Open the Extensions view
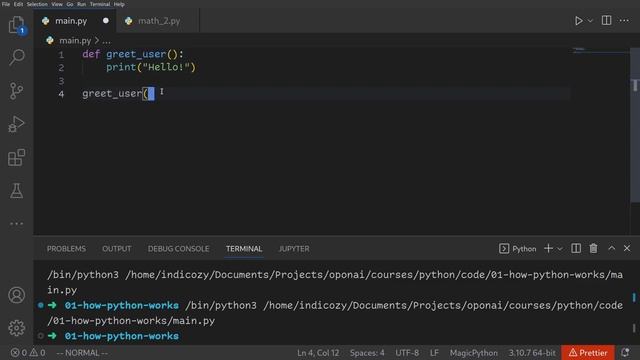This screenshot has width=640, height=360. click(16, 157)
